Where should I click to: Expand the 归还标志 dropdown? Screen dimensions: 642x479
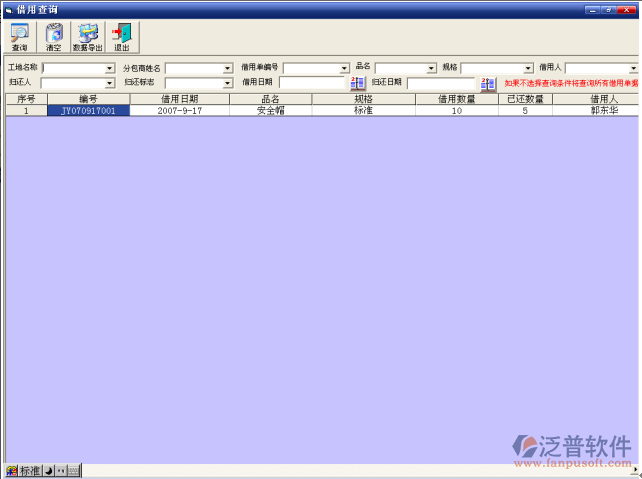[x=228, y=84]
